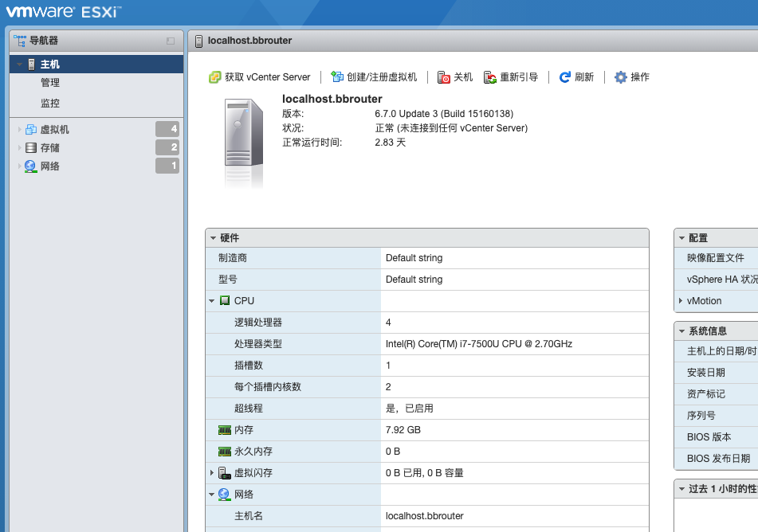Click the virtual machines icon
Image resolution: width=758 pixels, height=532 pixels.
pyautogui.click(x=31, y=130)
